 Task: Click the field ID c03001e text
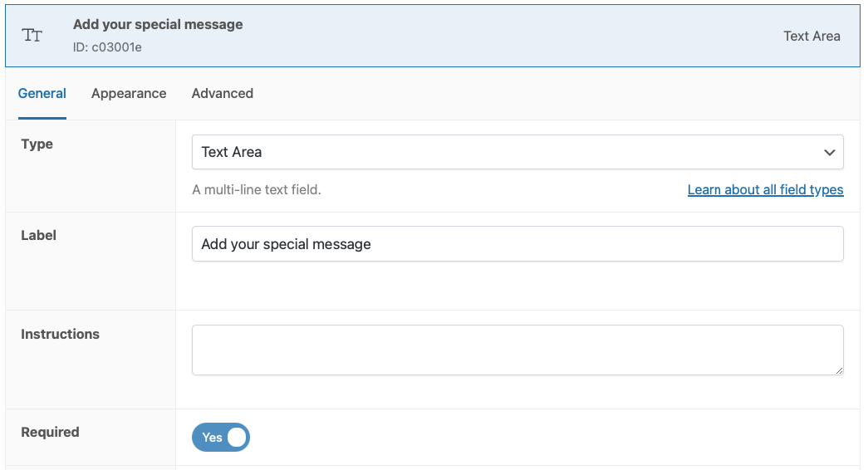tap(107, 47)
